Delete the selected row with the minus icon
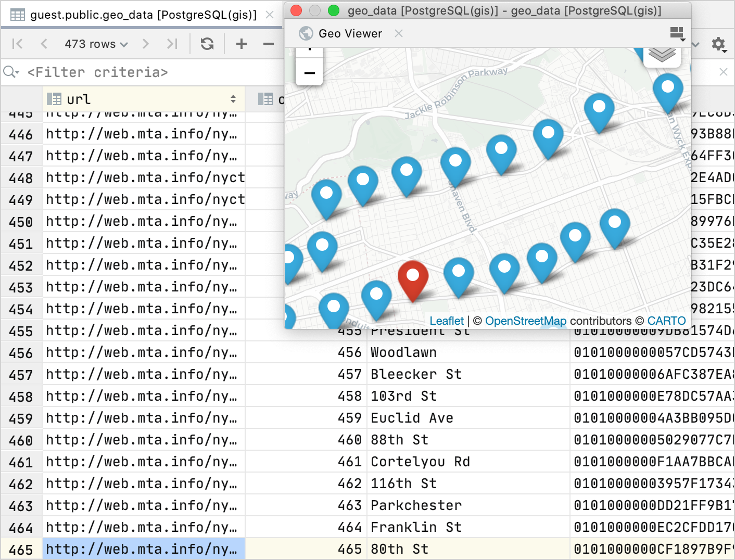 [268, 44]
